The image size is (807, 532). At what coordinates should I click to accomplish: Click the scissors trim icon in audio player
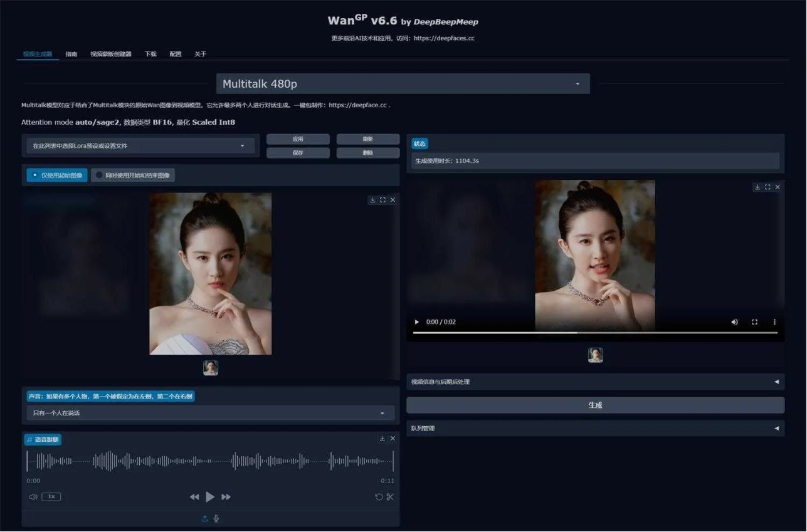tap(390, 497)
